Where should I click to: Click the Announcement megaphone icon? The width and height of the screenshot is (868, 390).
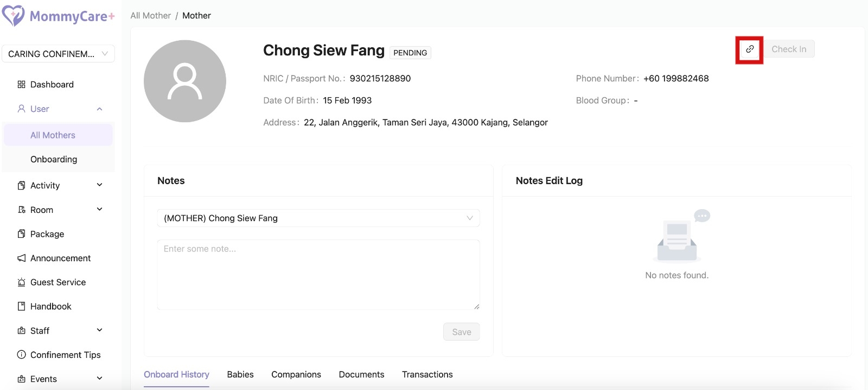point(22,259)
